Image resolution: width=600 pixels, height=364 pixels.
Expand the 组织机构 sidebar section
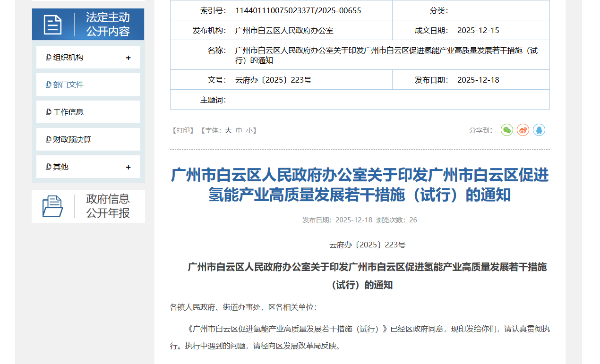tap(128, 57)
